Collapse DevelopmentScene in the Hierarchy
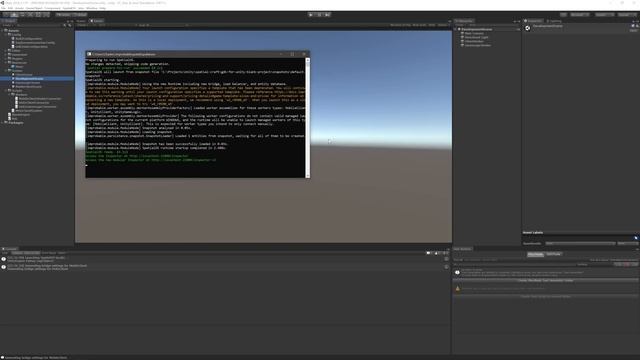Screen dimensions: 640x360 coord(456,29)
